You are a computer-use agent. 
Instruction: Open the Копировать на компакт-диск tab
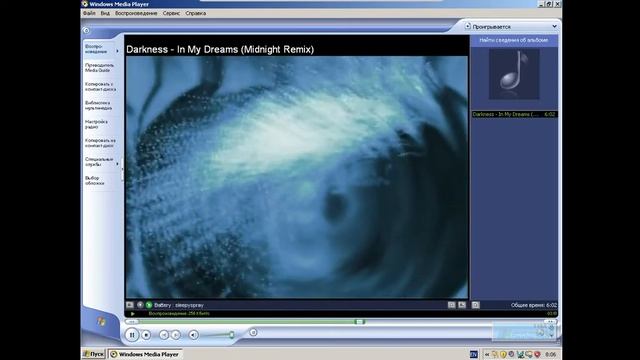pos(100,143)
